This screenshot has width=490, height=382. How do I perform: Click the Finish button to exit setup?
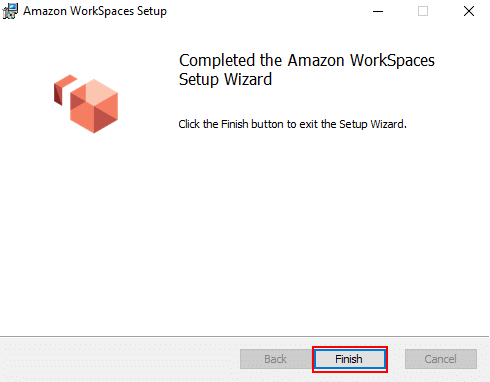pyautogui.click(x=350, y=359)
